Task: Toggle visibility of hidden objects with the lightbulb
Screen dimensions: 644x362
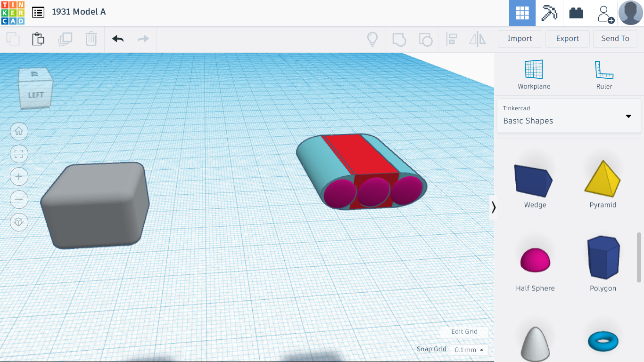Action: (372, 39)
